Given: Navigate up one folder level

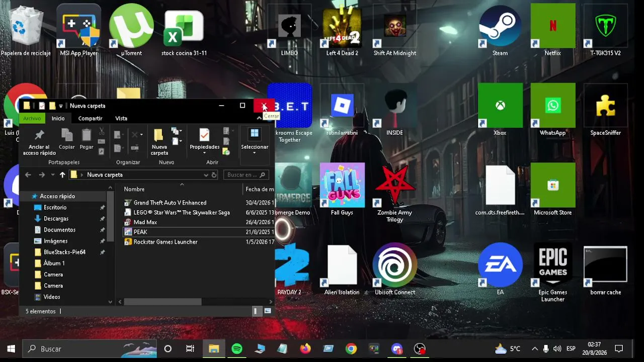Looking at the screenshot, I should click(62, 175).
